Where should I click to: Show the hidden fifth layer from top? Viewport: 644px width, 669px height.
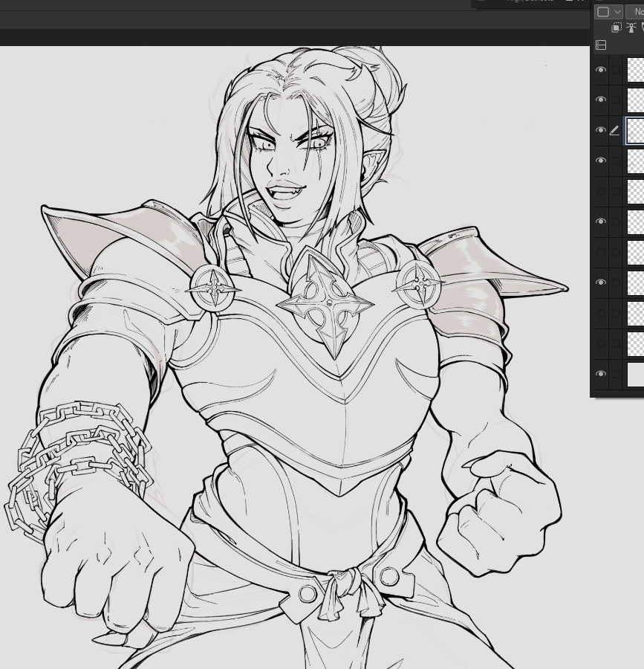pos(601,191)
